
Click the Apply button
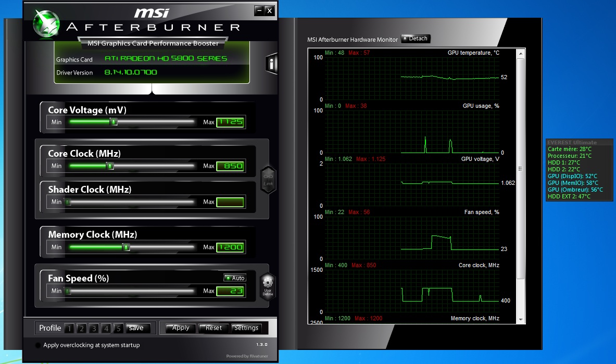pyautogui.click(x=181, y=328)
